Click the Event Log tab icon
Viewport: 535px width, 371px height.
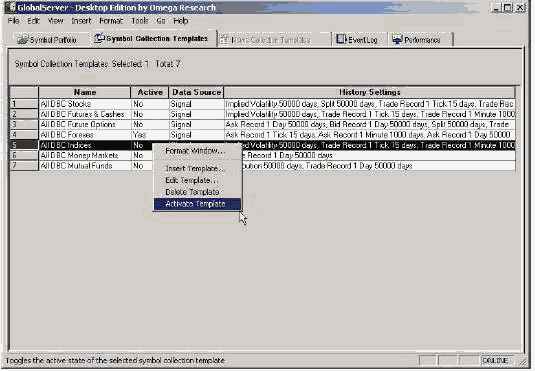(341, 39)
